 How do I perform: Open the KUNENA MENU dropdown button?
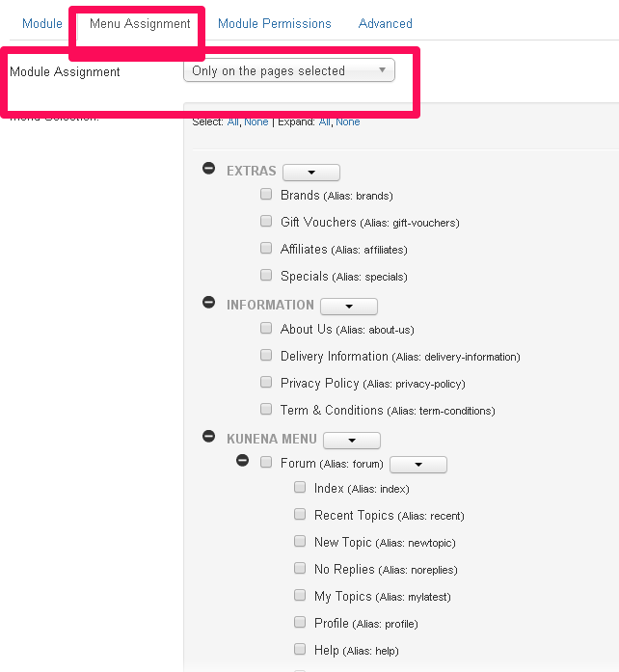[351, 441]
